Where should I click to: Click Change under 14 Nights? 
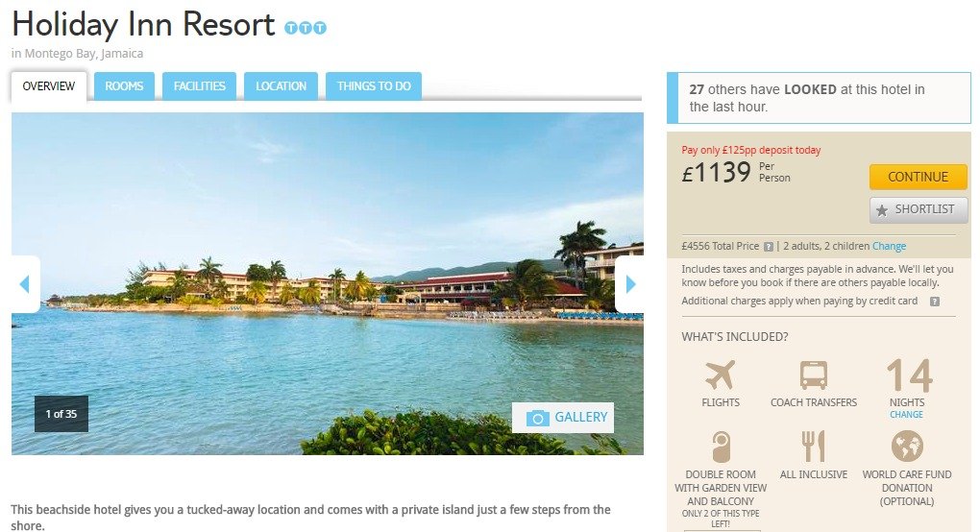click(x=906, y=415)
